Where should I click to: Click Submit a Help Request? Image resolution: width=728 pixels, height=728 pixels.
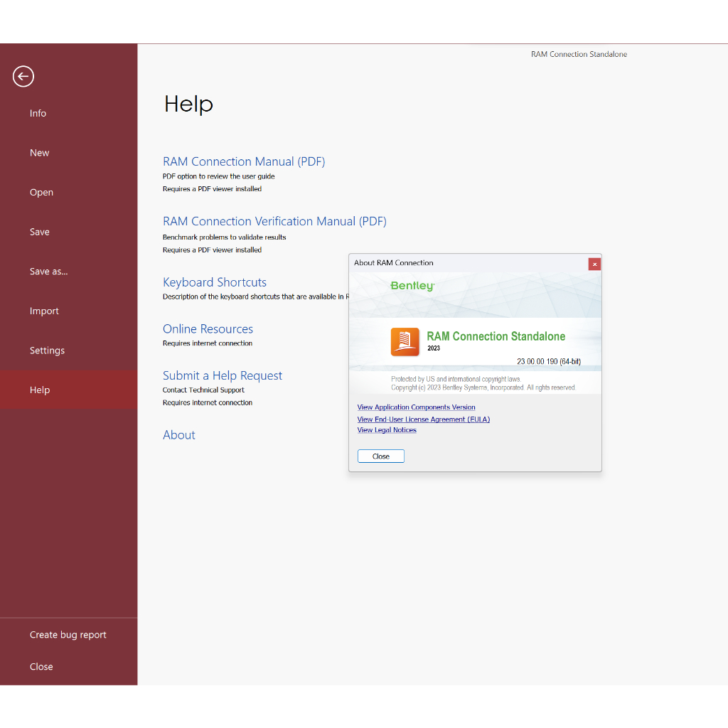click(x=223, y=375)
